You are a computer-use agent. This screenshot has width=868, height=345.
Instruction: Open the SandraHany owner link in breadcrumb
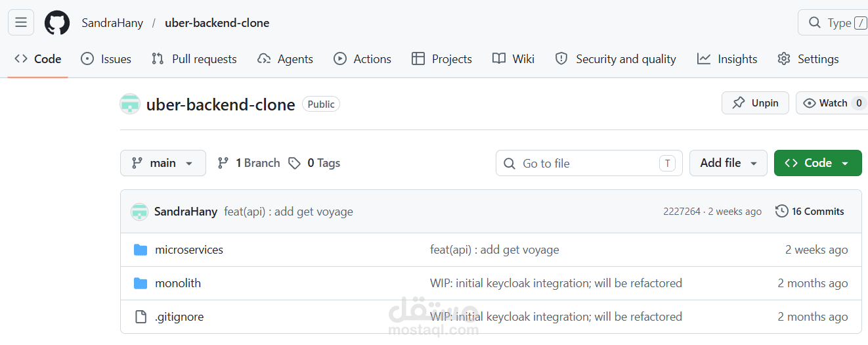112,23
